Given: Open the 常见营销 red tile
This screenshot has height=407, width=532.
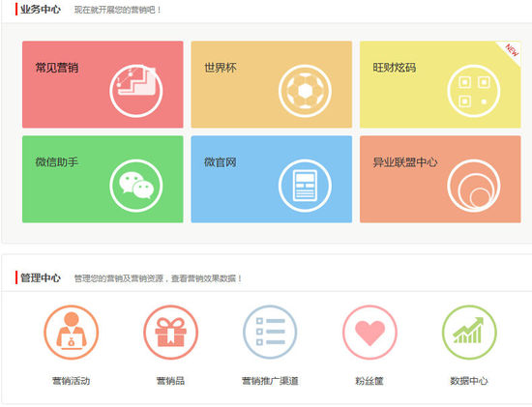Looking at the screenshot, I should pos(103,84).
